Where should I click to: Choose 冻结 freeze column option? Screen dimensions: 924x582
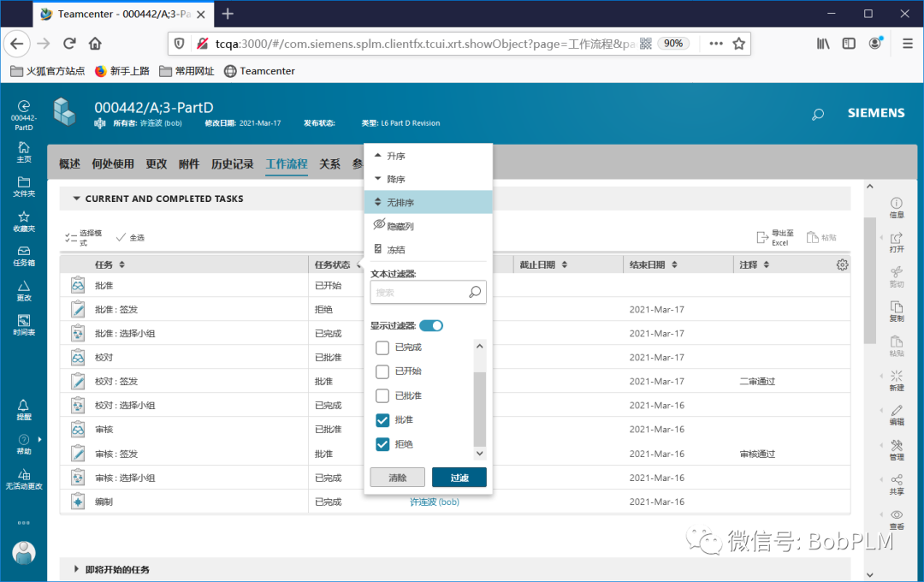pyautogui.click(x=429, y=249)
